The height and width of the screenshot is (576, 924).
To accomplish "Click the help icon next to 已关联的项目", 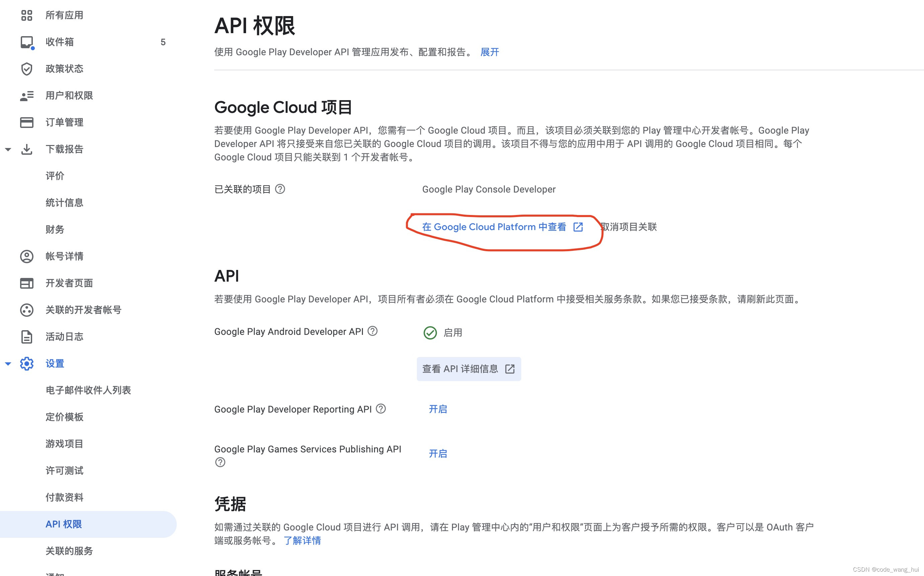I will click(281, 189).
